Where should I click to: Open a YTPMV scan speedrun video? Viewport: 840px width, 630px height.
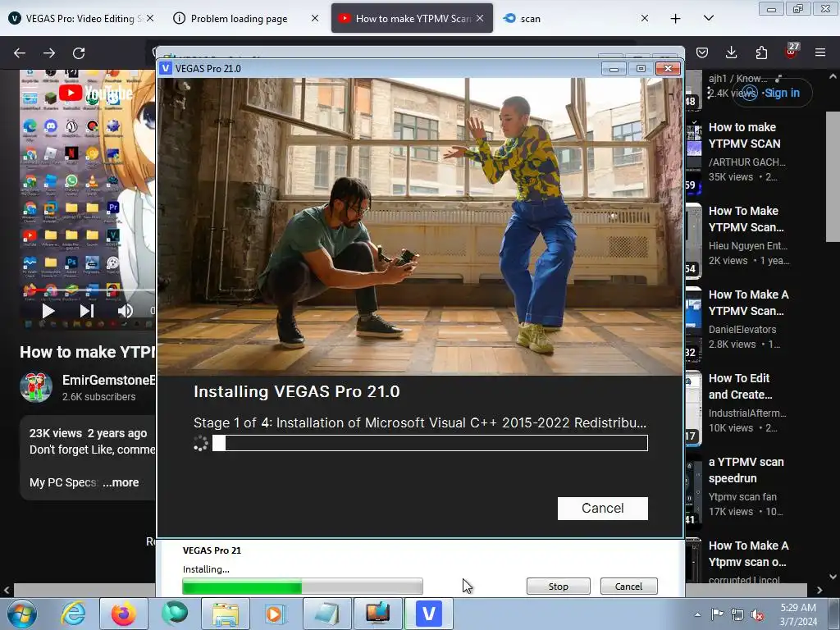pos(746,470)
